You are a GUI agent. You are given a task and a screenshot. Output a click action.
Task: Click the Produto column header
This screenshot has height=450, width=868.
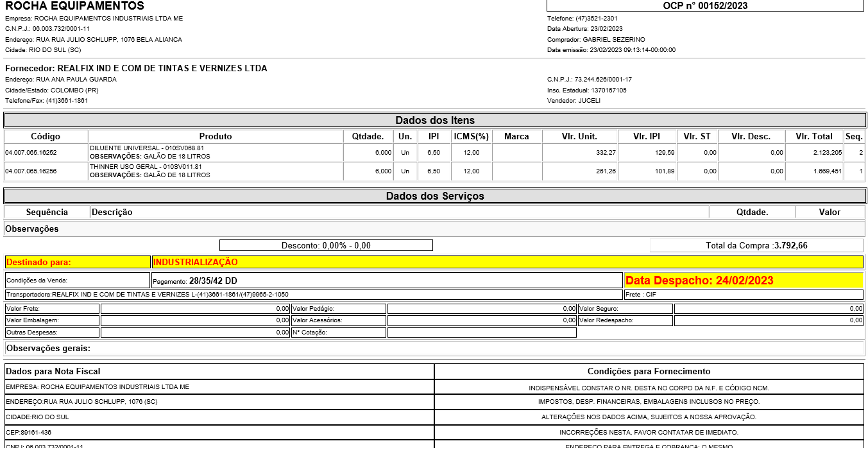click(216, 136)
